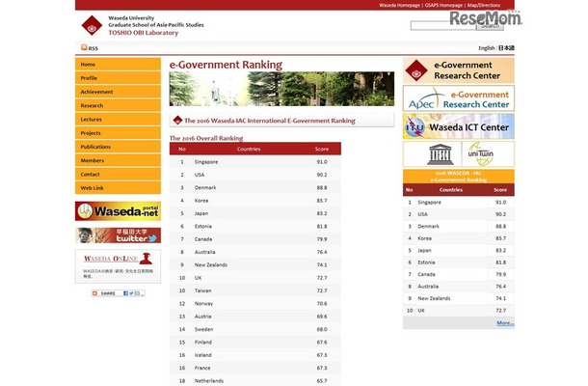
Task: Open the Web Link menu item
Action: (118, 188)
